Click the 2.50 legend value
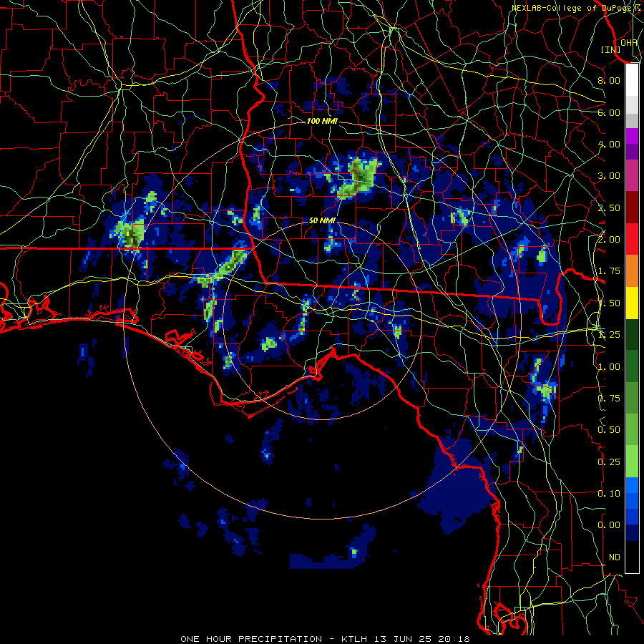This screenshot has height=644, width=644. pos(609,208)
